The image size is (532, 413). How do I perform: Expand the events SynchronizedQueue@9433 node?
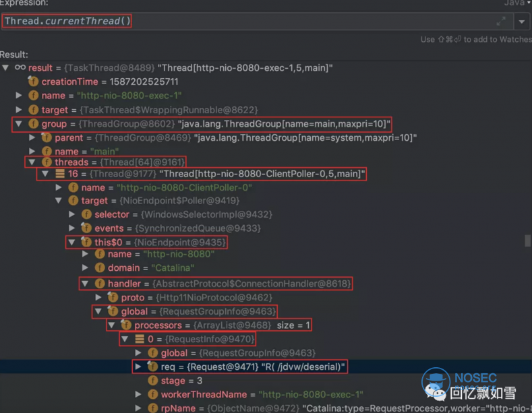pyautogui.click(x=71, y=228)
